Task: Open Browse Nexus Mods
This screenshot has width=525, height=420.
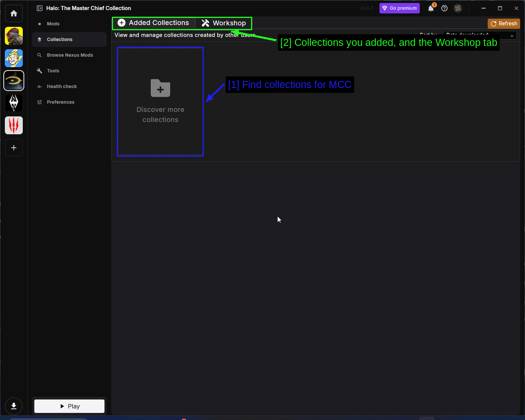Action: [69, 55]
